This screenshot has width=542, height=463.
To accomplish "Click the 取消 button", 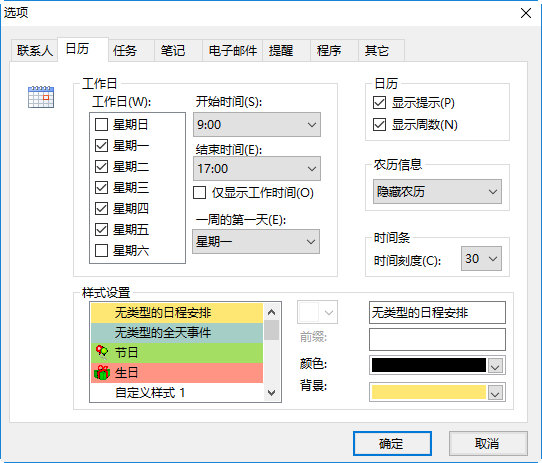I will point(488,444).
